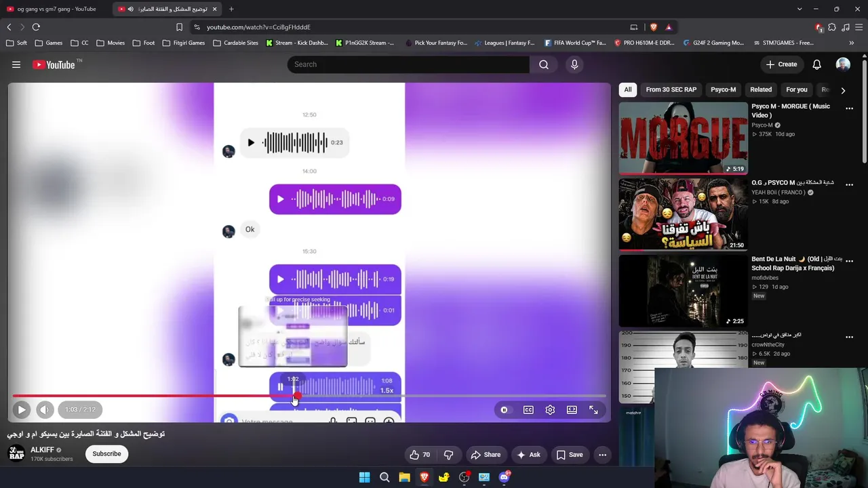Open the tab search dropdown arrow
The height and width of the screenshot is (488, 868).
(800, 9)
